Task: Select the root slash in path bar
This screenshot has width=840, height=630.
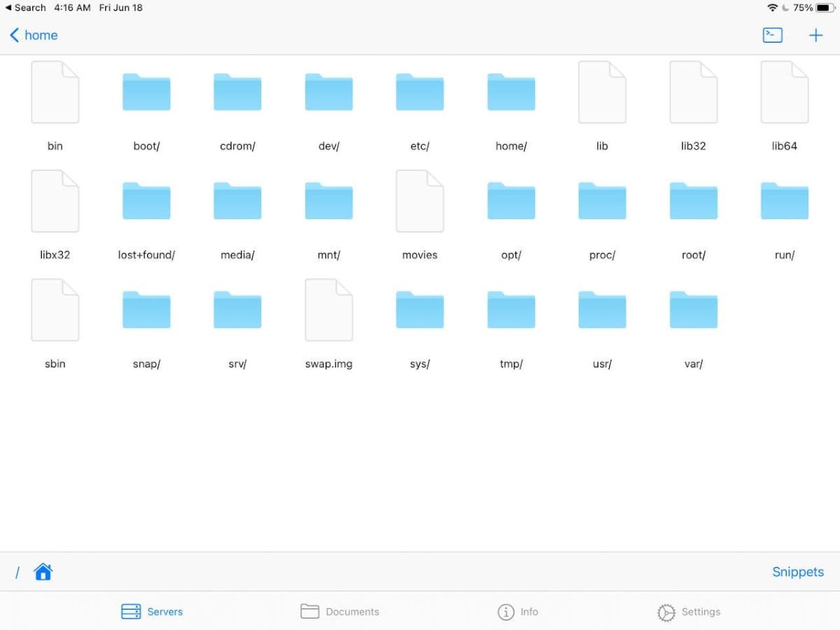Action: (17, 573)
